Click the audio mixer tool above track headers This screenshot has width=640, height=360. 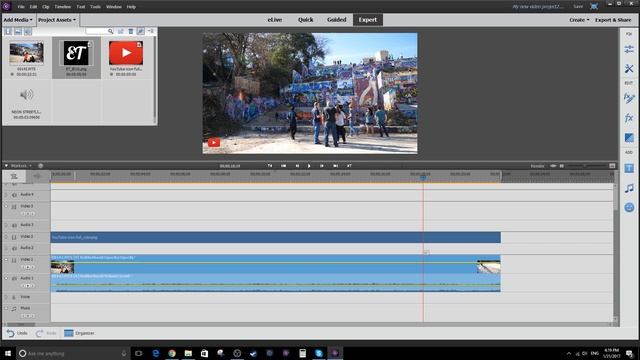click(x=14, y=176)
